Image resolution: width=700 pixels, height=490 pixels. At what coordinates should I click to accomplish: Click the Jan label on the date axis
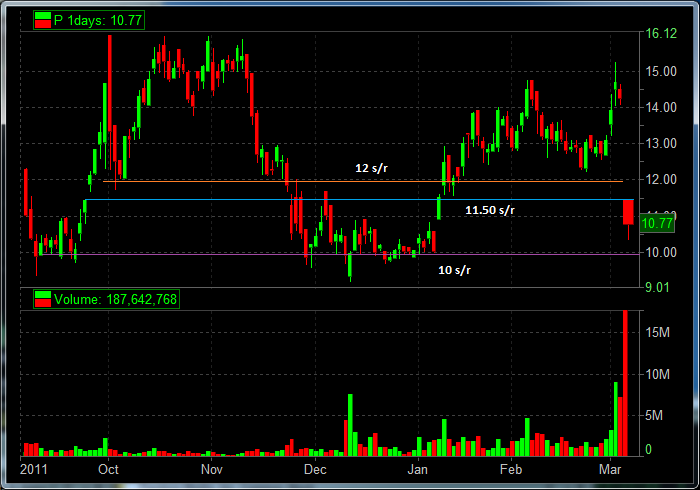point(417,469)
